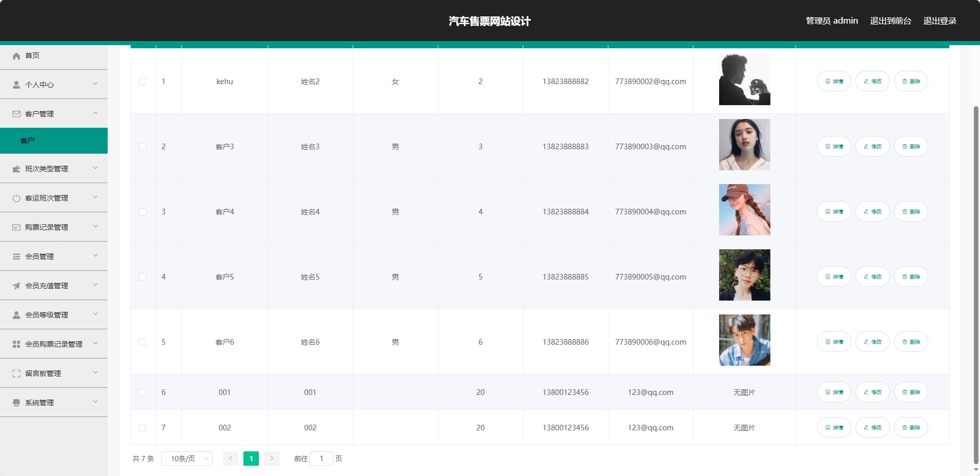This screenshot has height=476, width=980.
Task: Expand the 会员购票记录管理 menu chevron
Action: (x=95, y=344)
